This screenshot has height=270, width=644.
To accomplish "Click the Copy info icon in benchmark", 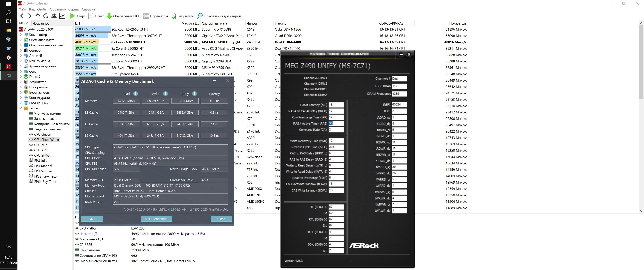I will pyautogui.click(x=195, y=94).
